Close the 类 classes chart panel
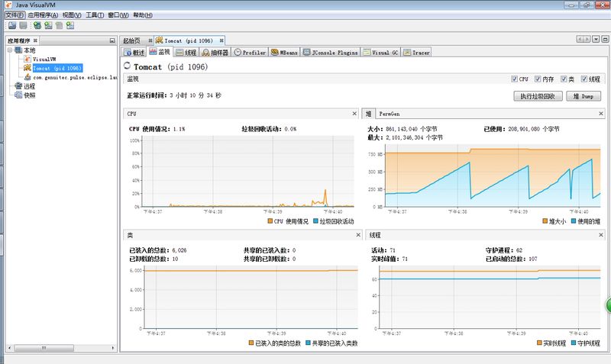611x364 pixels. click(358, 235)
